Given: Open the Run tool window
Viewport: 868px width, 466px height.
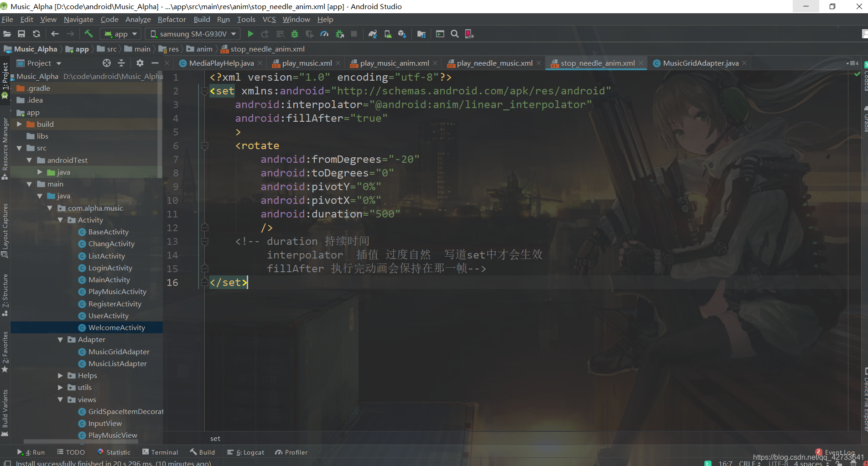Looking at the screenshot, I should pyautogui.click(x=31, y=452).
